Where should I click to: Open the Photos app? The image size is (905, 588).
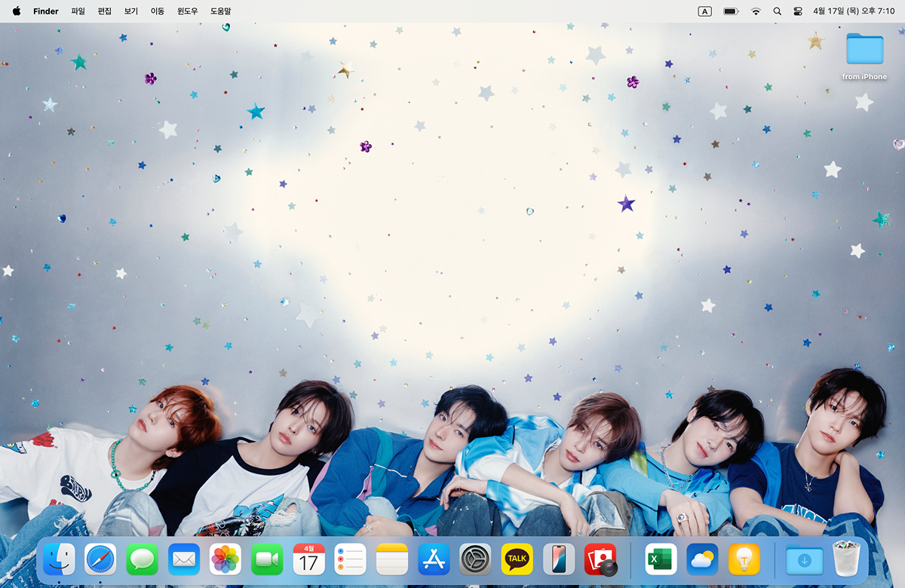point(225,559)
